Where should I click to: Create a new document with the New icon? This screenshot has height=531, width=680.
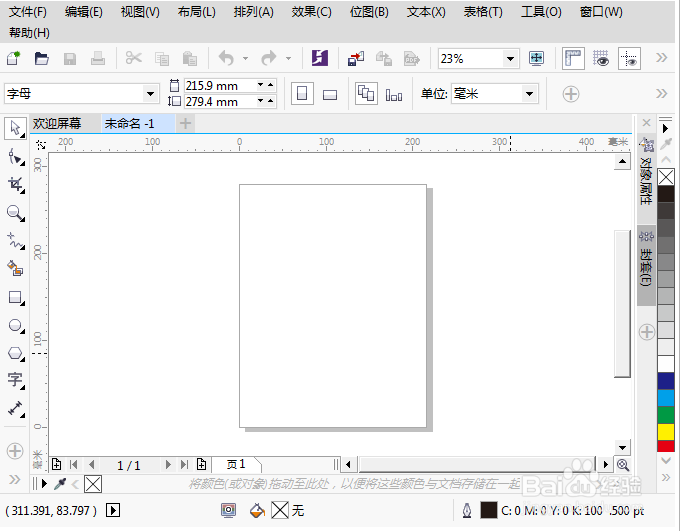[14, 58]
